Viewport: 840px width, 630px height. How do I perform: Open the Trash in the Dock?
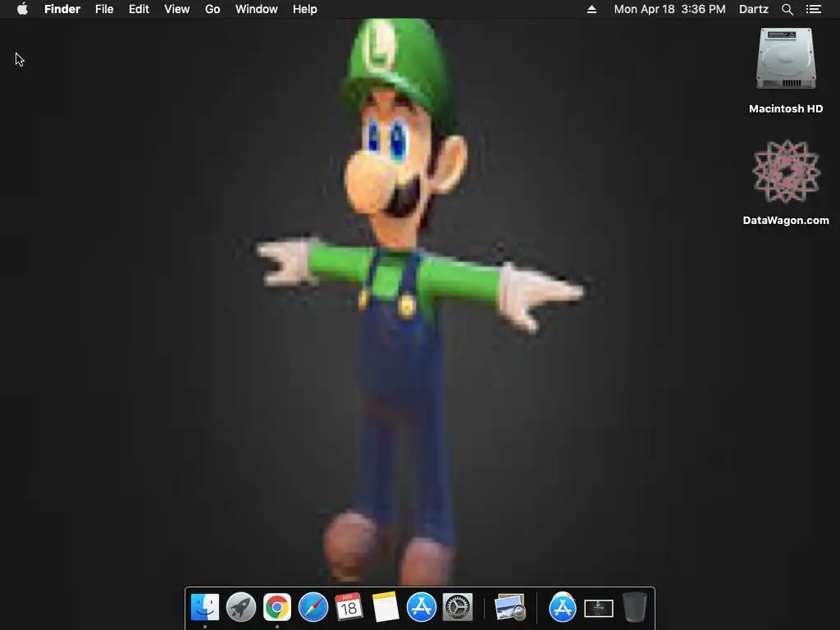coord(635,607)
